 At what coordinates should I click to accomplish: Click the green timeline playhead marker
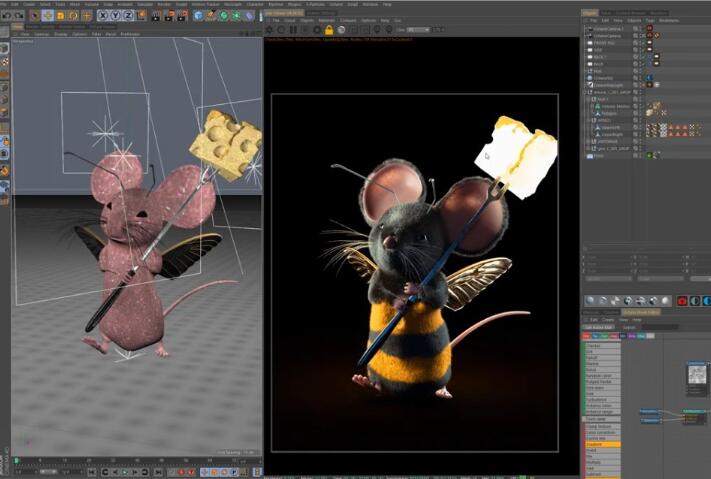tap(17, 461)
